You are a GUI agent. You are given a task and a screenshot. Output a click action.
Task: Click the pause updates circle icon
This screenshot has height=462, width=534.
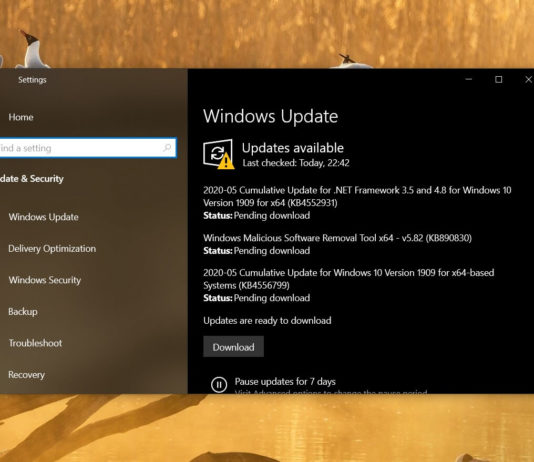pyautogui.click(x=219, y=385)
